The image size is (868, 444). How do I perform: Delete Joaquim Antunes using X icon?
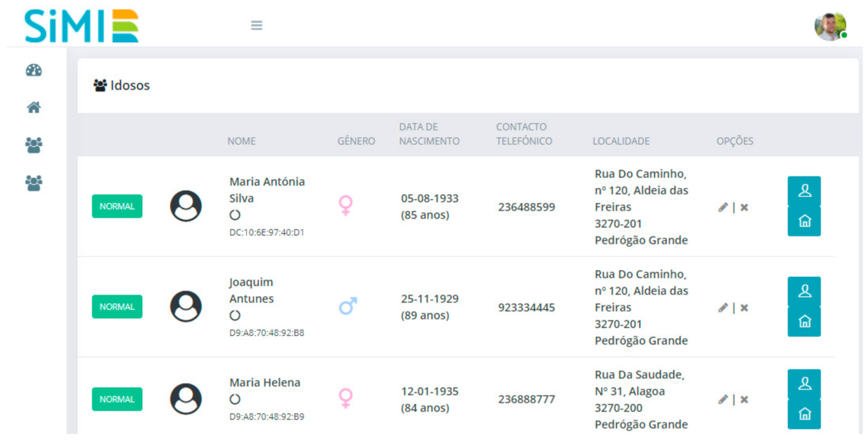(744, 308)
